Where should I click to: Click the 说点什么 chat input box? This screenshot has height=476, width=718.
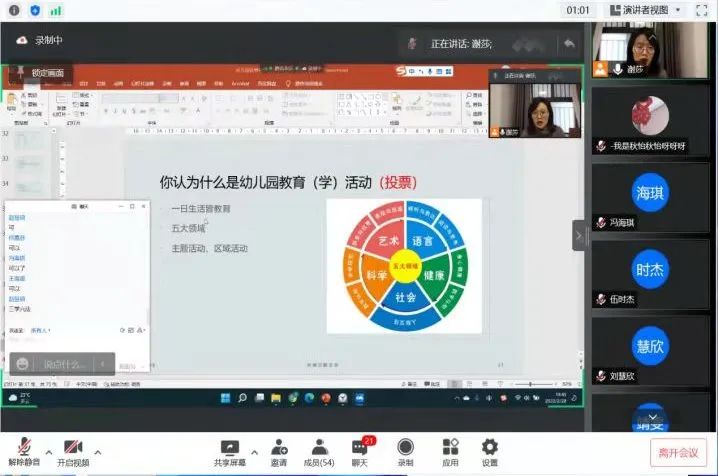(62, 364)
